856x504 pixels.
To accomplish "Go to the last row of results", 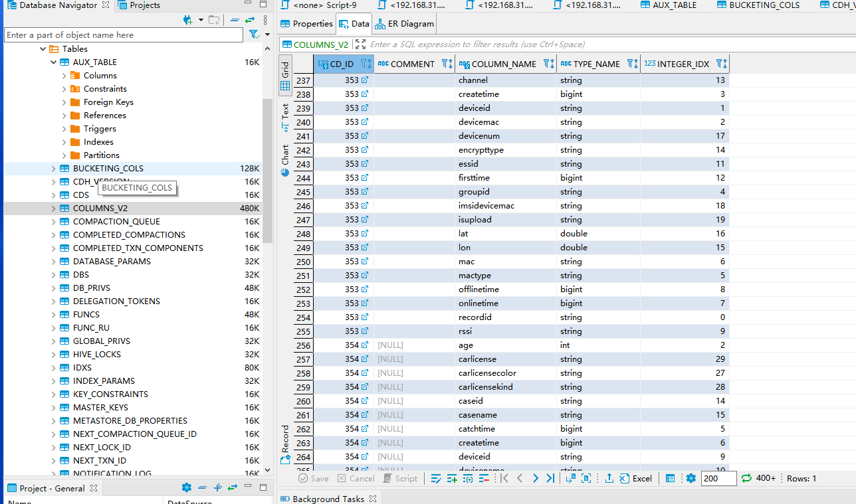I will click(x=550, y=478).
